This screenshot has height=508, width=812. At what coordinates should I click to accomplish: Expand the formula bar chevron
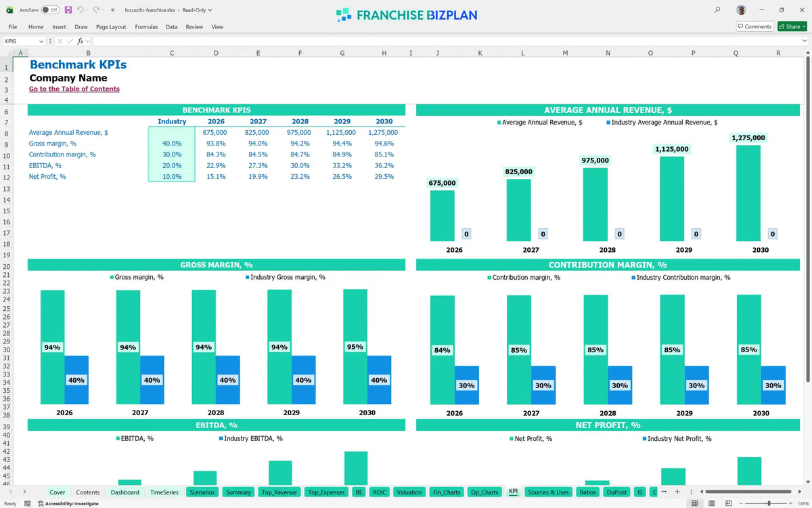805,41
